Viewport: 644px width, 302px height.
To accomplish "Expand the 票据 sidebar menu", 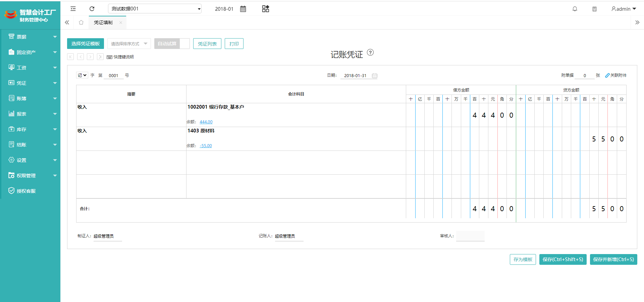I will pyautogui.click(x=31, y=37).
